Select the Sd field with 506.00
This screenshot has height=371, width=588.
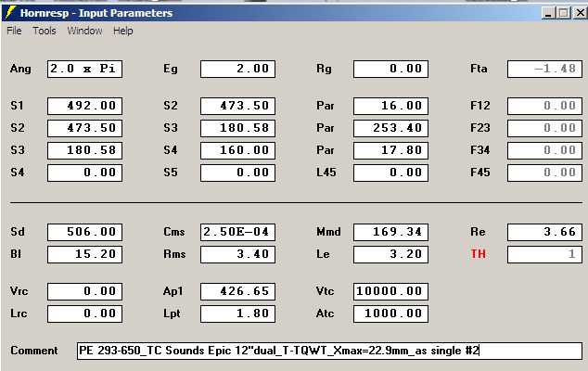coord(84,232)
